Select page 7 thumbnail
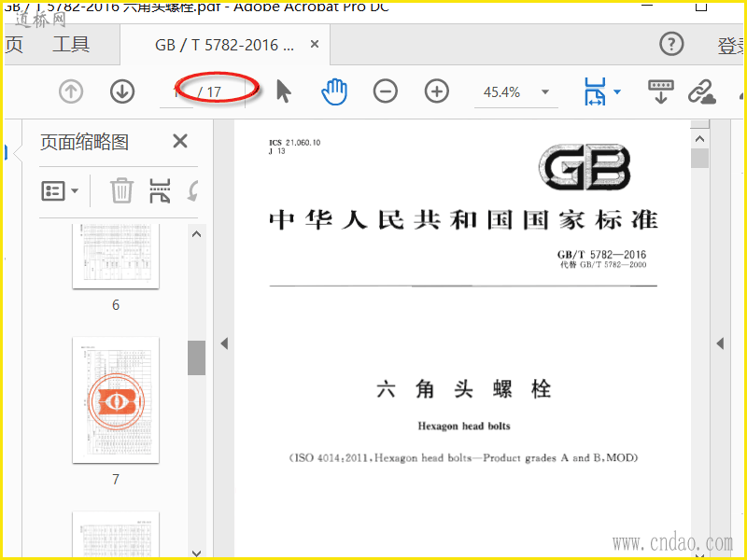The image size is (747, 560). pos(116,400)
